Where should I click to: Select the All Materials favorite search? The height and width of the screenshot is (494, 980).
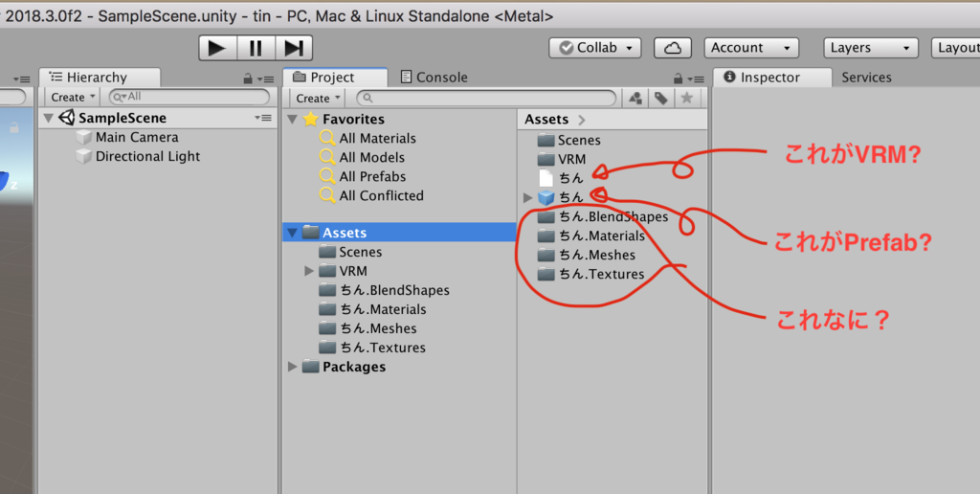click(x=377, y=138)
